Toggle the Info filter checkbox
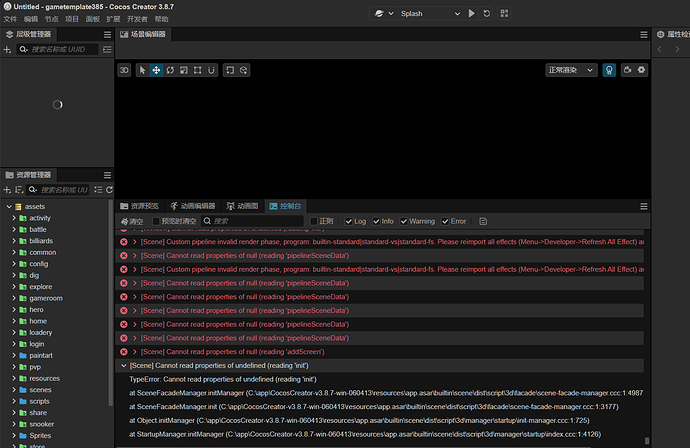 pyautogui.click(x=376, y=221)
